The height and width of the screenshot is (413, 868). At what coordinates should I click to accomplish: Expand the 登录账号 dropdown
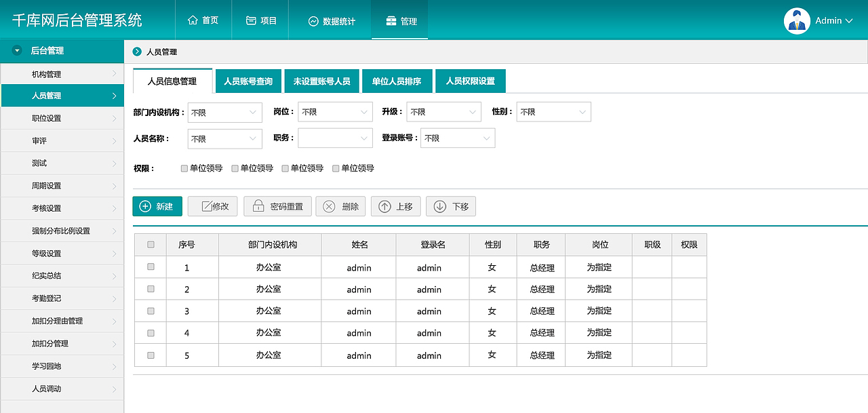(x=458, y=138)
